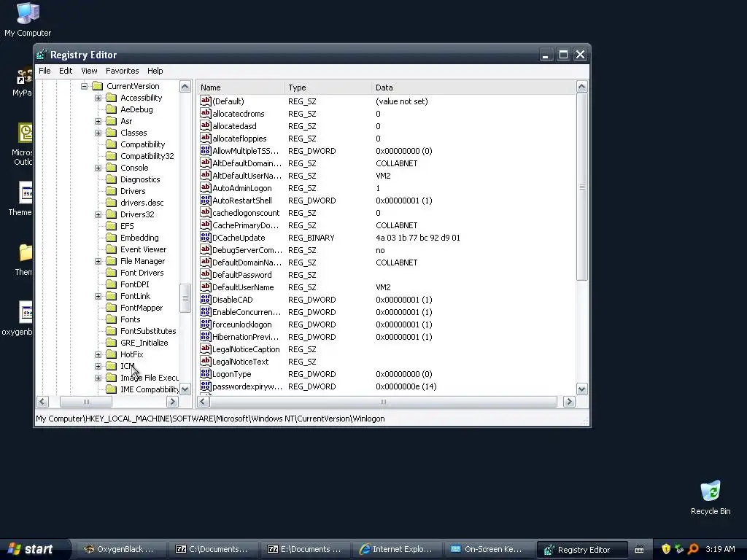The height and width of the screenshot is (560, 747).
Task: Click the string icon beside LegalNoticeText
Action: (x=205, y=361)
